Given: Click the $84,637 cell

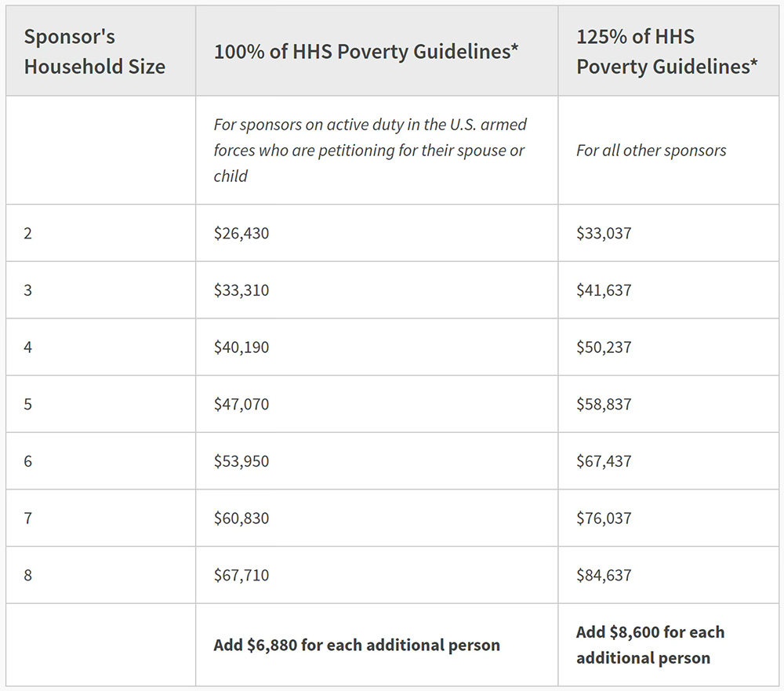Looking at the screenshot, I should pyautogui.click(x=604, y=576).
